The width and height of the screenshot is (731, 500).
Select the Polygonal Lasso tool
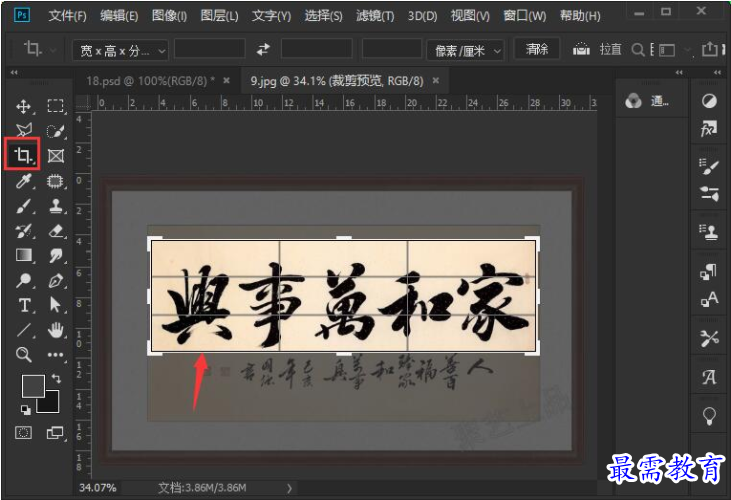[x=24, y=130]
